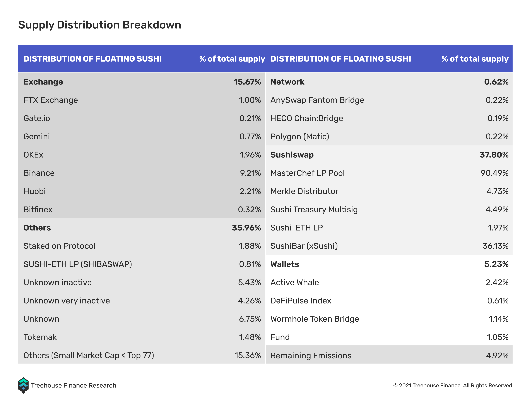Click the Sushiswap 37.80% value

(494, 155)
